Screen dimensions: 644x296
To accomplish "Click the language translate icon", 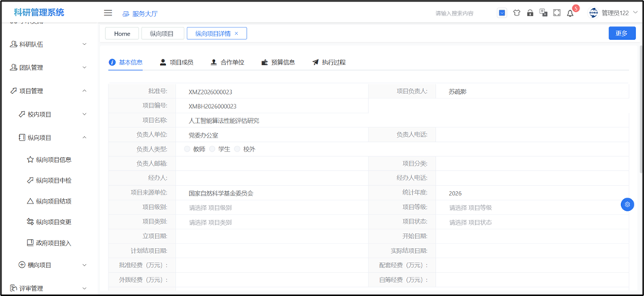I will click(x=543, y=13).
